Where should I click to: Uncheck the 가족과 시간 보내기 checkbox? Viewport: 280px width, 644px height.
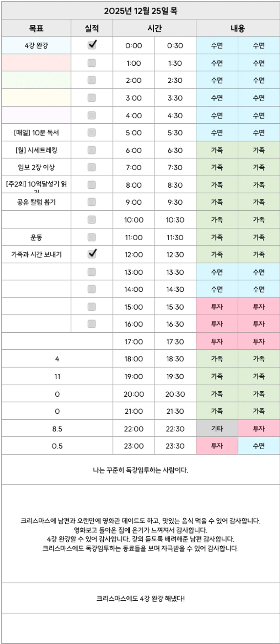tap(92, 254)
